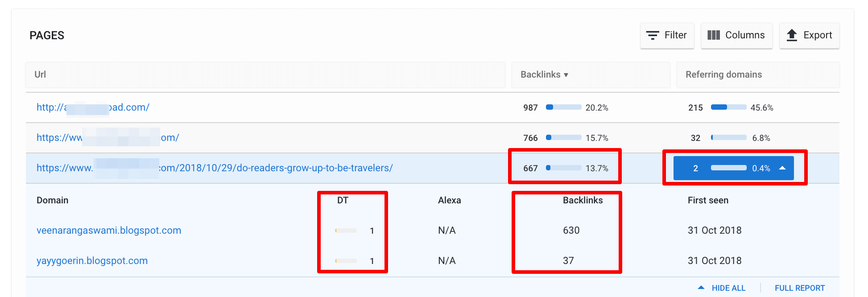Click referring domains count 32
Image resolution: width=868 pixels, height=297 pixels.
pyautogui.click(x=695, y=138)
